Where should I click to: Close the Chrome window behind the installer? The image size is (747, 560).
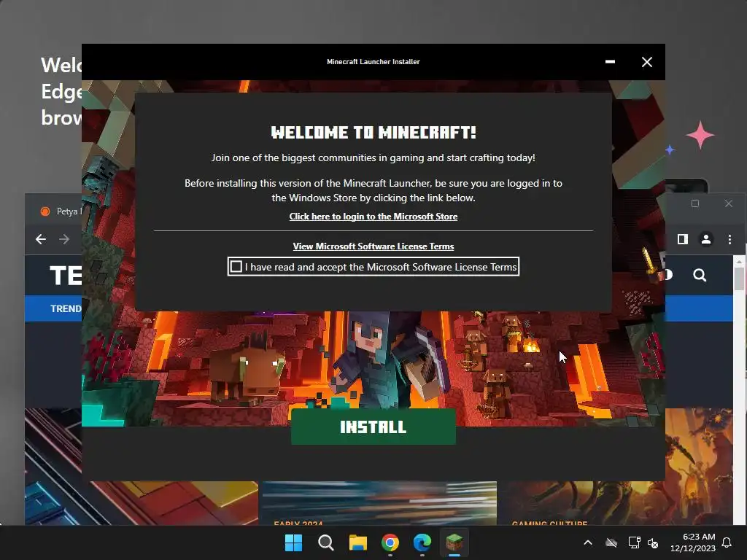pyautogui.click(x=729, y=203)
